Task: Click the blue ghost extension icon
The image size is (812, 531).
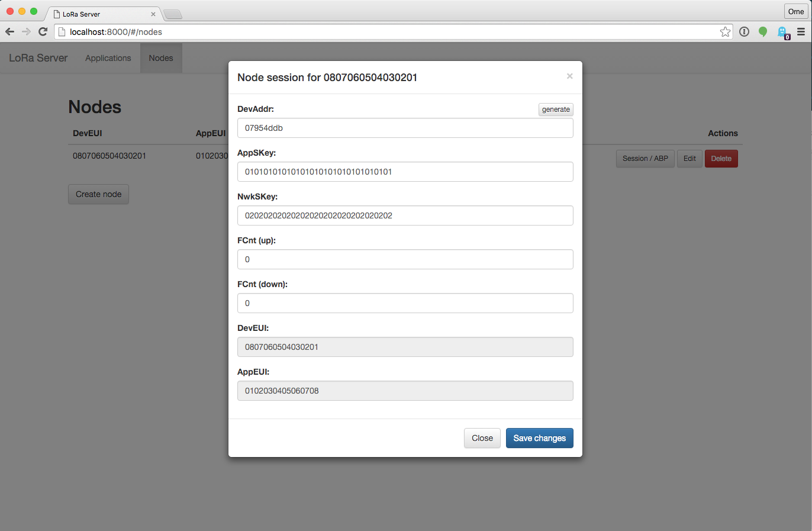Action: coord(782,33)
